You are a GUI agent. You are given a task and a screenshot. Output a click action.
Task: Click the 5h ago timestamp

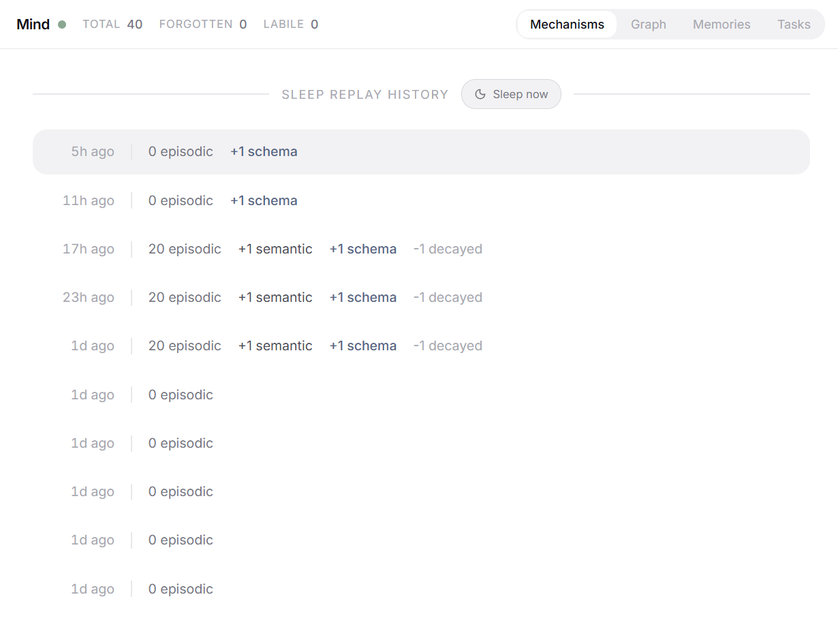click(93, 152)
